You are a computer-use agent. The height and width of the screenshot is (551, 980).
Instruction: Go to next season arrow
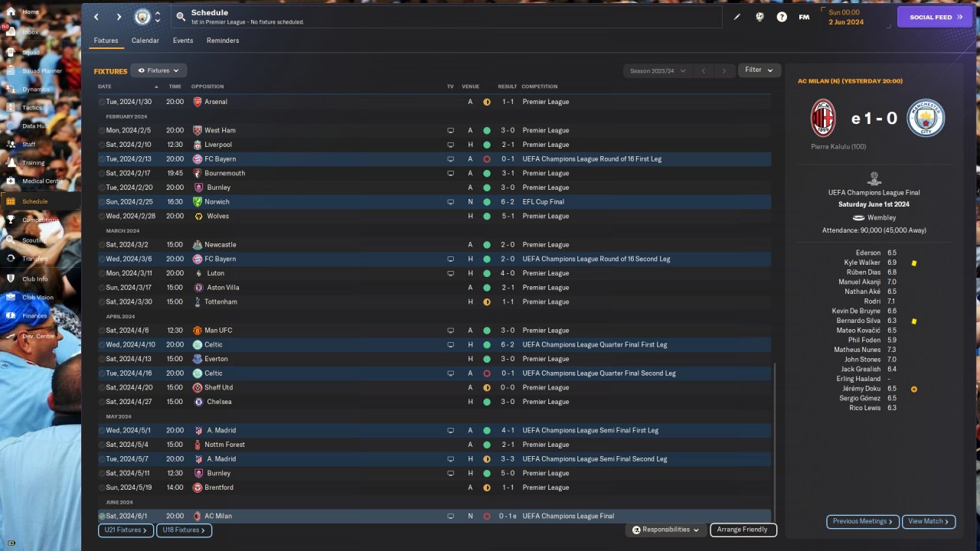(724, 70)
